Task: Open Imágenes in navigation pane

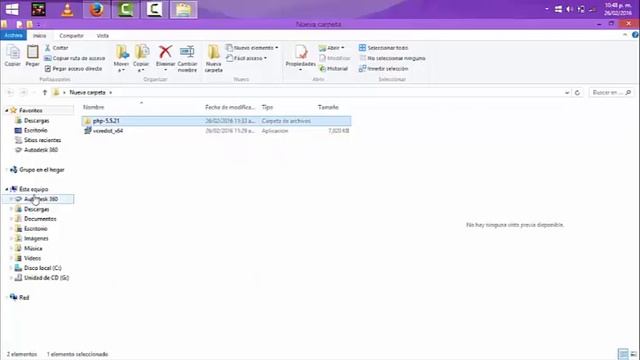Action: click(36, 238)
